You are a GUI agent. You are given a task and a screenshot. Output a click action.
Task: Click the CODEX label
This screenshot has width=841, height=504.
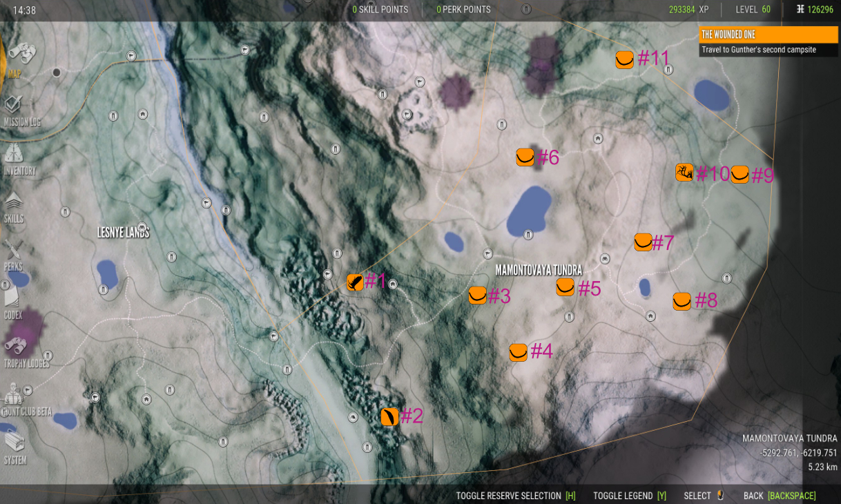coord(13,315)
